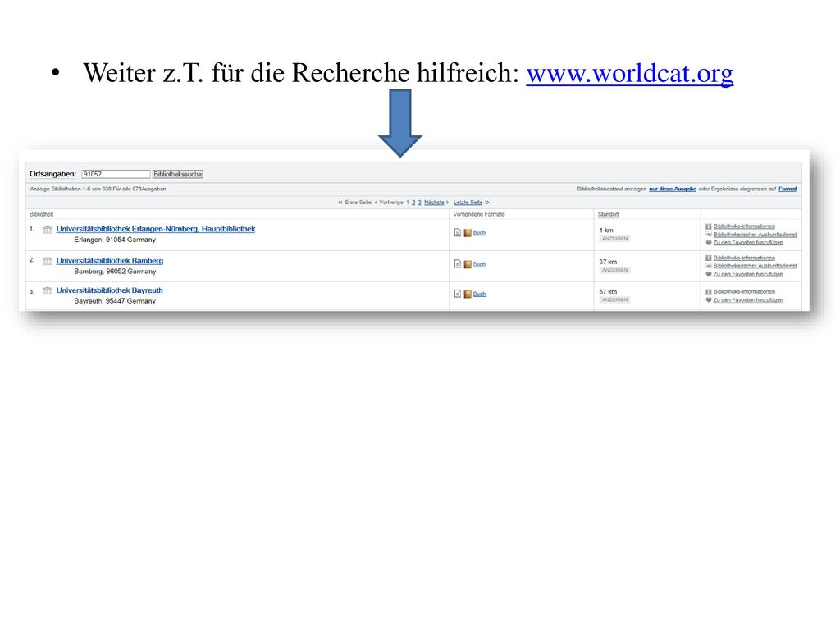
Task: Click the document icon in the Bayreuth row
Action: [458, 294]
